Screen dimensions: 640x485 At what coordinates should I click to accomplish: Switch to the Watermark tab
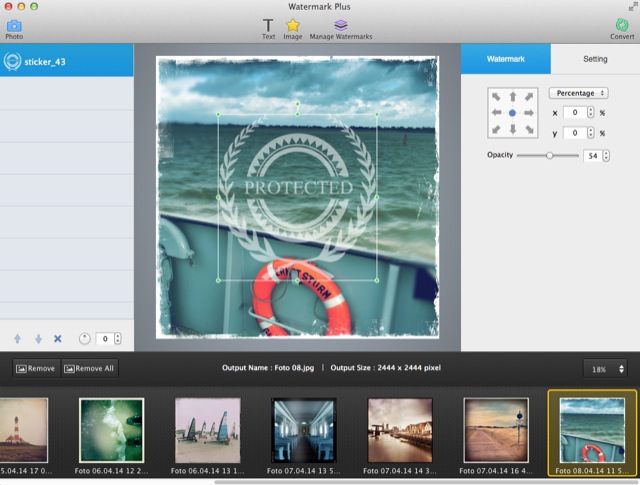[506, 59]
